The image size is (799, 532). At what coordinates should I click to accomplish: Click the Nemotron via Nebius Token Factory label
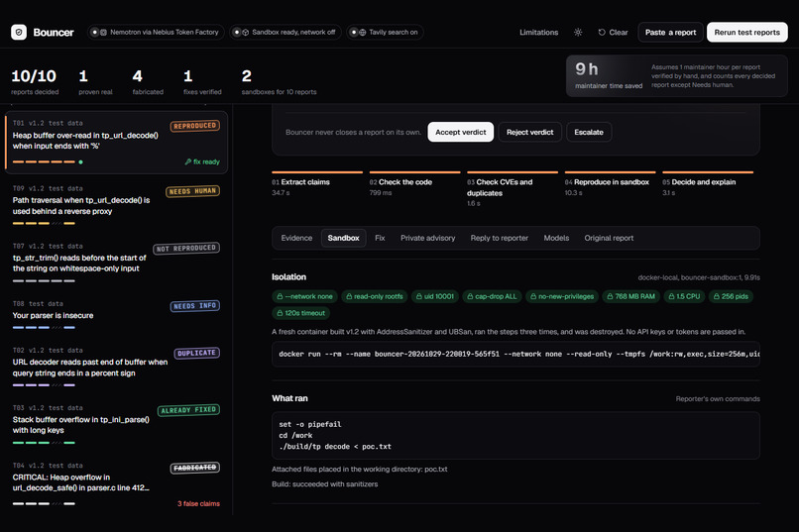pos(165,32)
